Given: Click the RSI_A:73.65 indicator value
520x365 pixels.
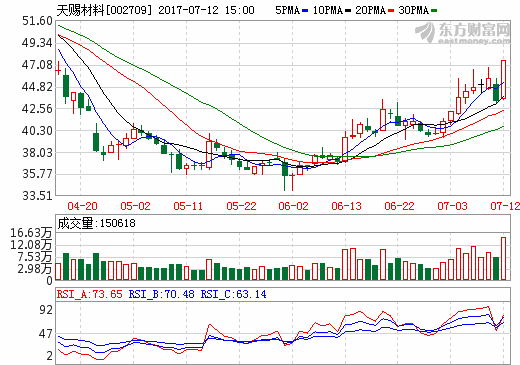Looking at the screenshot, I should pos(90,294).
